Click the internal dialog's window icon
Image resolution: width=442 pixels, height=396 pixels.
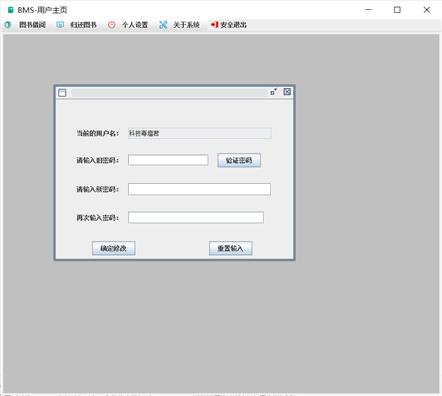coord(62,93)
